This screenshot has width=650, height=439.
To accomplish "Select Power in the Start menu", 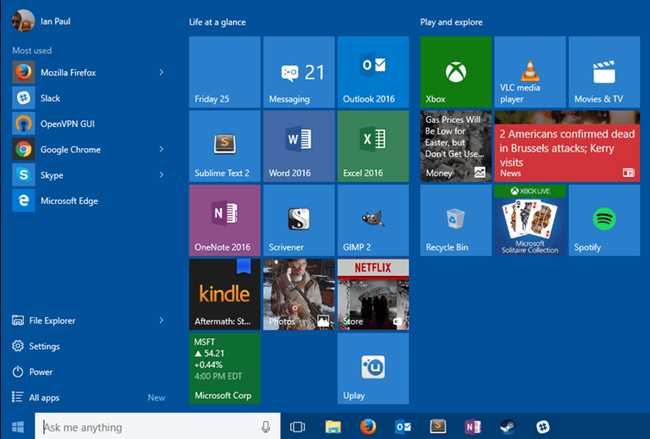I will 41,371.
